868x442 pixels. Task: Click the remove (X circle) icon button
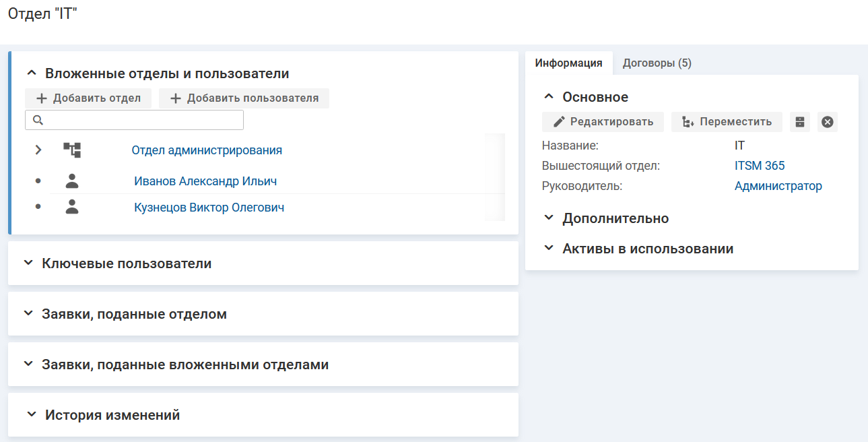pos(828,122)
